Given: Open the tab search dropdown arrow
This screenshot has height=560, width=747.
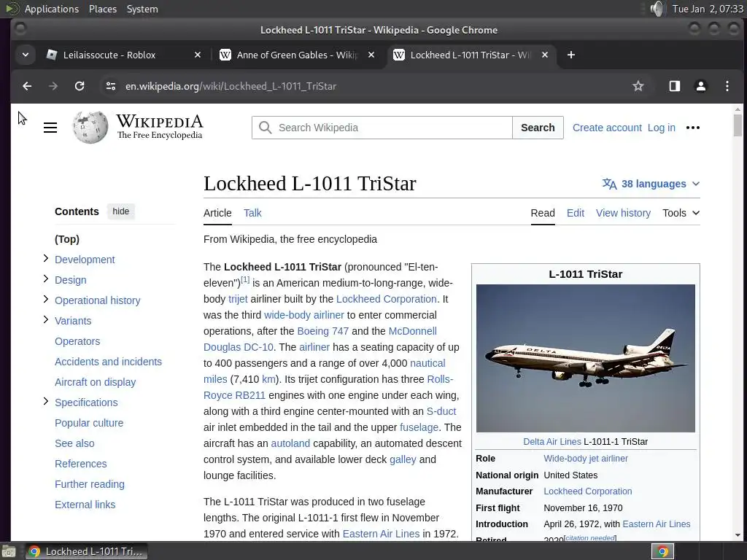Looking at the screenshot, I should [x=26, y=55].
